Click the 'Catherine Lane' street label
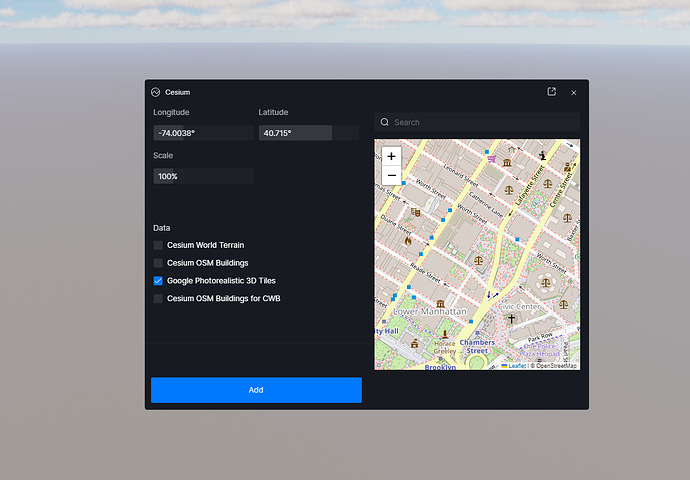690x480 pixels. pyautogui.click(x=486, y=205)
